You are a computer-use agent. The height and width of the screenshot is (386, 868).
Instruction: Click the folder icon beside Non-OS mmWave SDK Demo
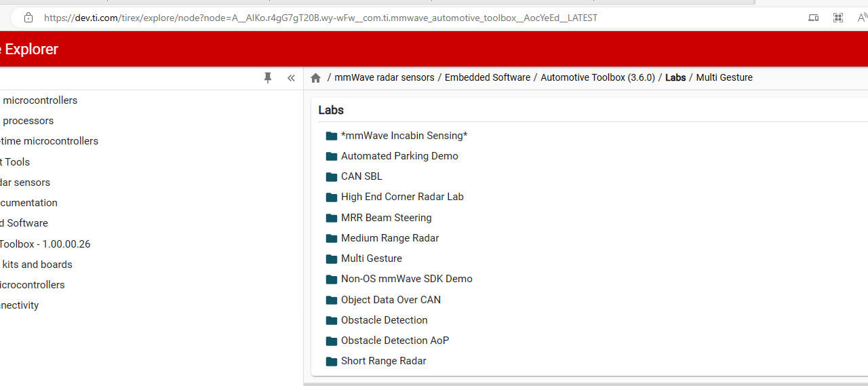pyautogui.click(x=332, y=279)
